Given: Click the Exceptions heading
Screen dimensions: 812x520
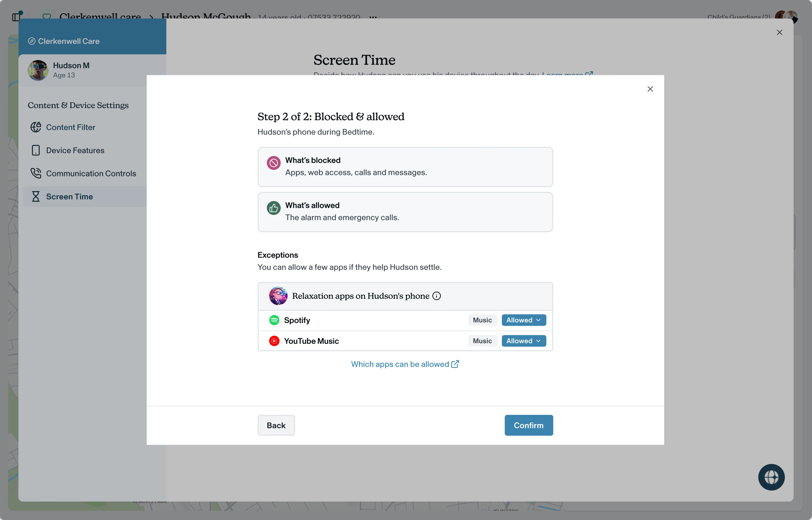Looking at the screenshot, I should click(278, 255).
